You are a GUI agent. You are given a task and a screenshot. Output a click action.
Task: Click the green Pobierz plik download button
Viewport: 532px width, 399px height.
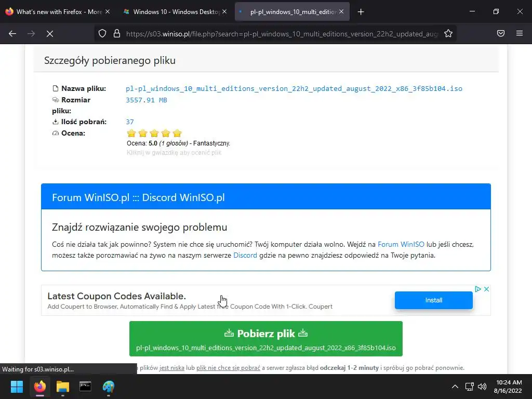(x=266, y=339)
